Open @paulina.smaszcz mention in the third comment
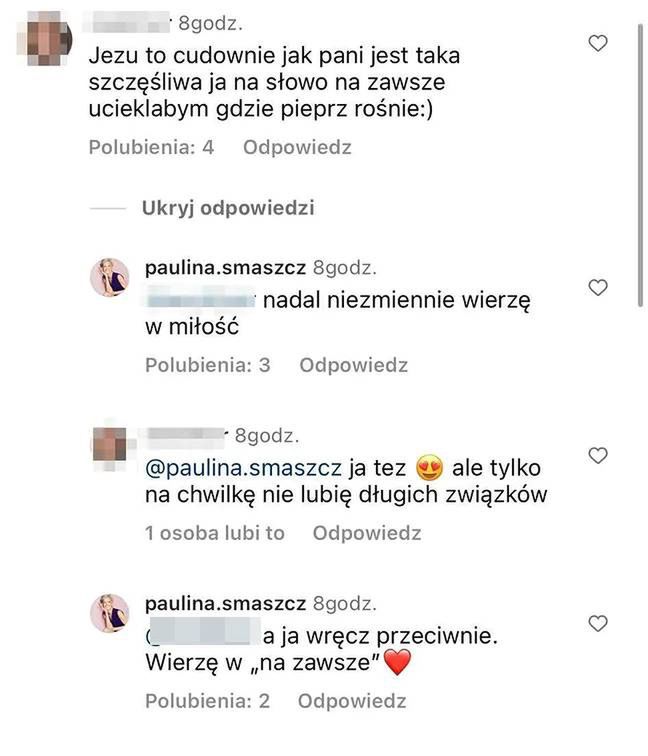The width and height of the screenshot is (648, 756). (x=243, y=468)
